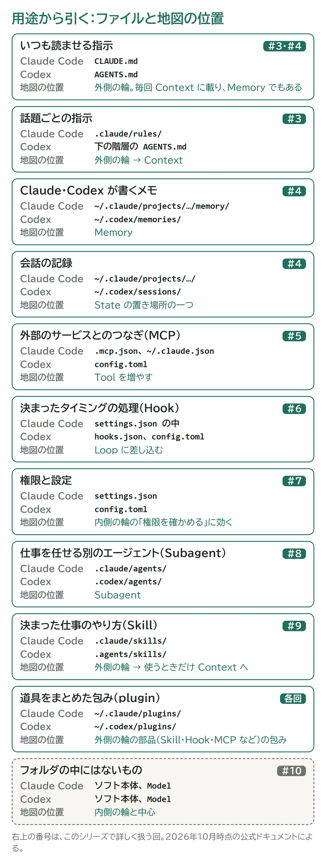The image size is (326, 868).
Task: Click AGENTS.md in the first card
Action: click(116, 74)
